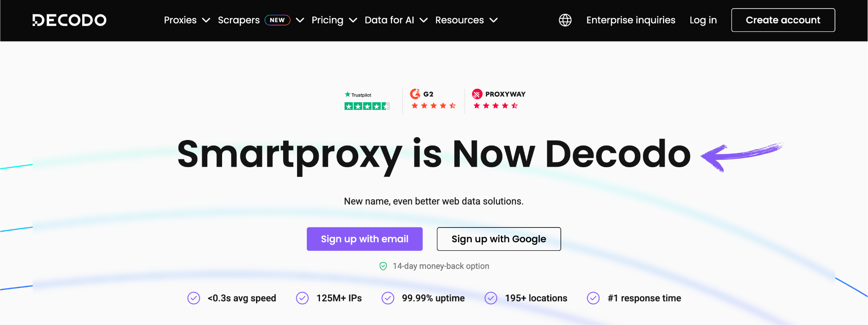Click the 99.99% uptime text

tap(433, 298)
